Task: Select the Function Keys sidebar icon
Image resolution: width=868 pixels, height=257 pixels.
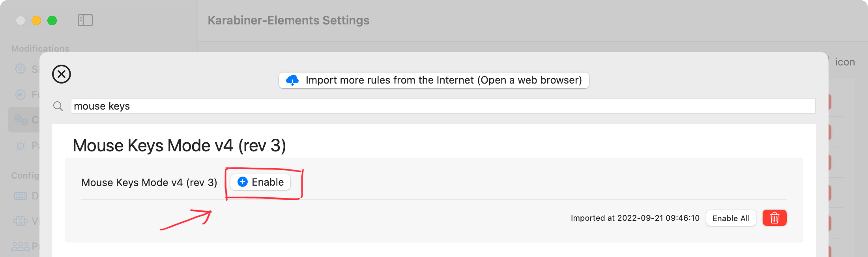Action: tap(21, 95)
